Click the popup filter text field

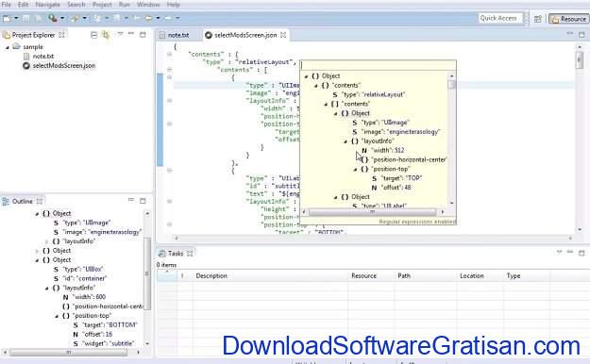pyautogui.click(x=378, y=65)
